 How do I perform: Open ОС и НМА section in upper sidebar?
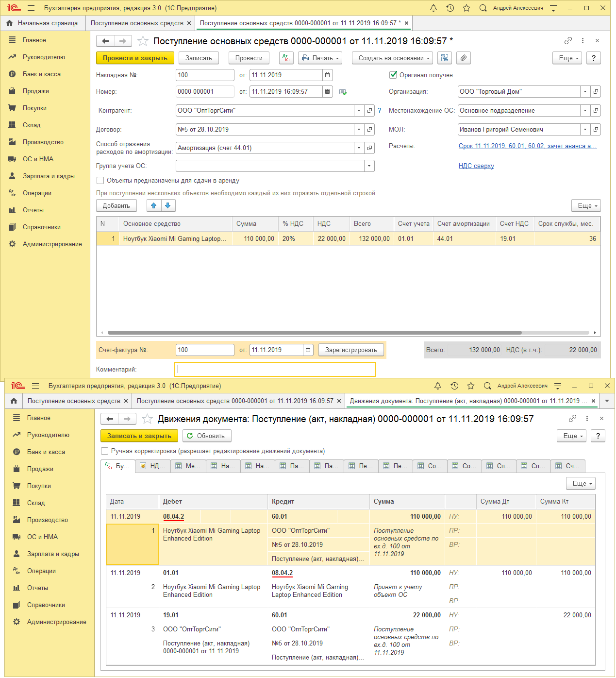coord(38,159)
